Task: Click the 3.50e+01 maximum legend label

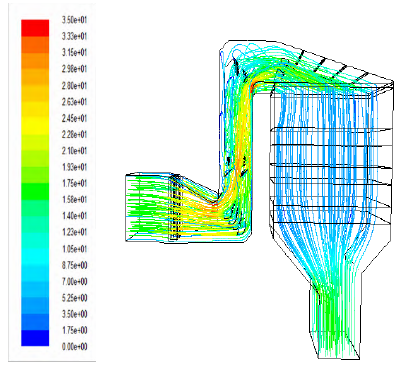Action: (x=74, y=20)
